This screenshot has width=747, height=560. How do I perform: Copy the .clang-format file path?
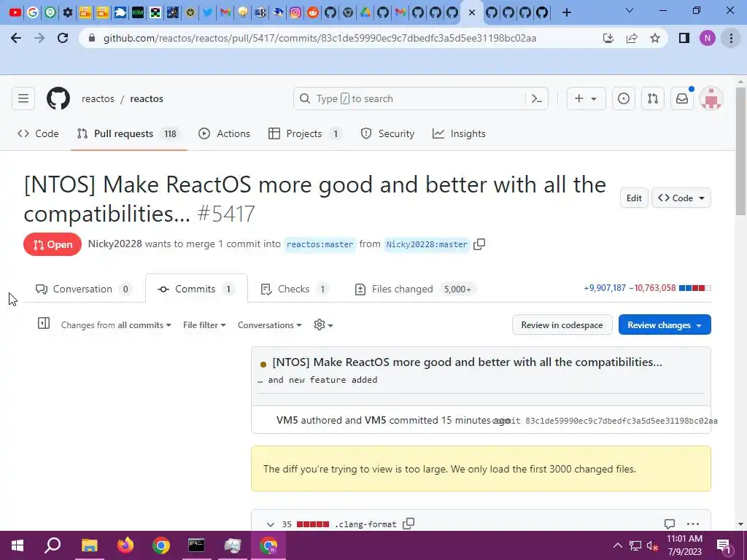(x=409, y=524)
